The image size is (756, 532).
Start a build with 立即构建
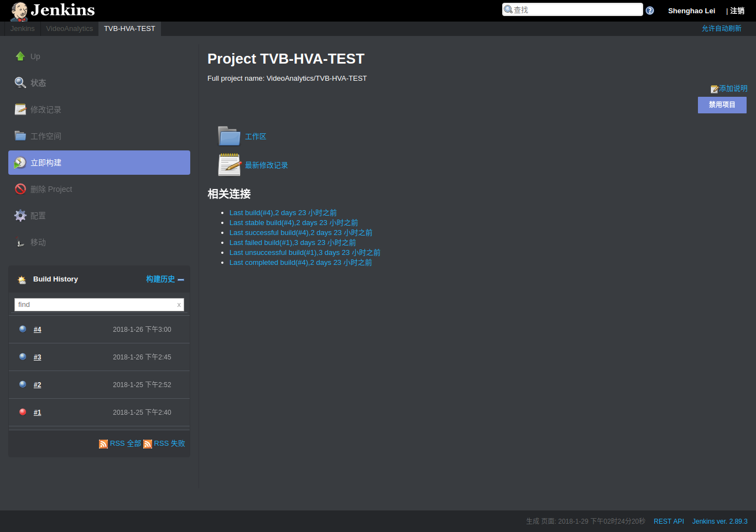[100, 163]
